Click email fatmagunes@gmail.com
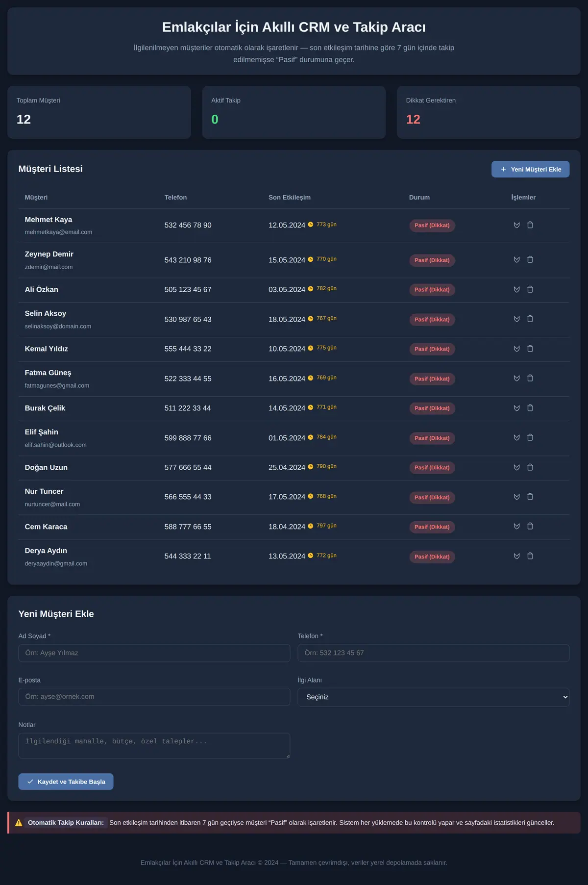This screenshot has height=885, width=588. [57, 385]
